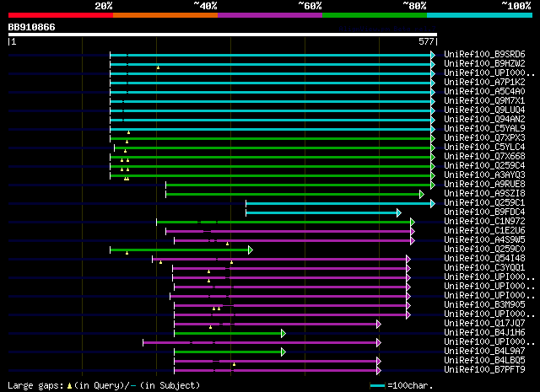Pick the UniRef100_Q17JQ7 label

pyautogui.click(x=484, y=324)
